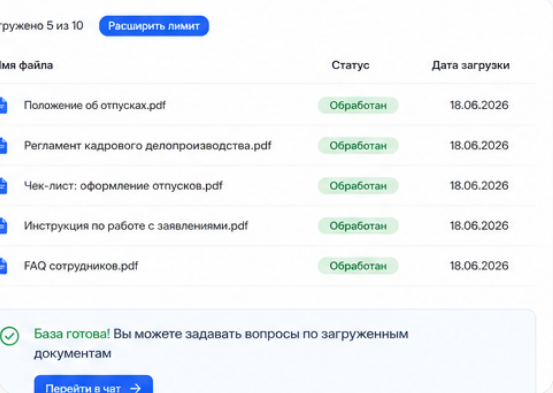The height and width of the screenshot is (393, 553).
Task: Click file icon for Положение об отпусках.pdf
Action: 3,105
